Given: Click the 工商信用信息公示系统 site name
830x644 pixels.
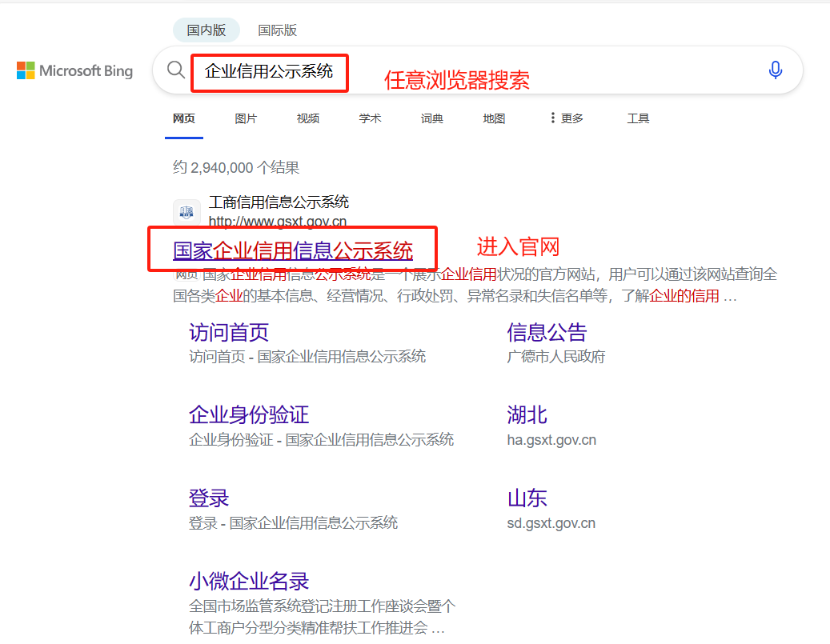Looking at the screenshot, I should (x=279, y=202).
